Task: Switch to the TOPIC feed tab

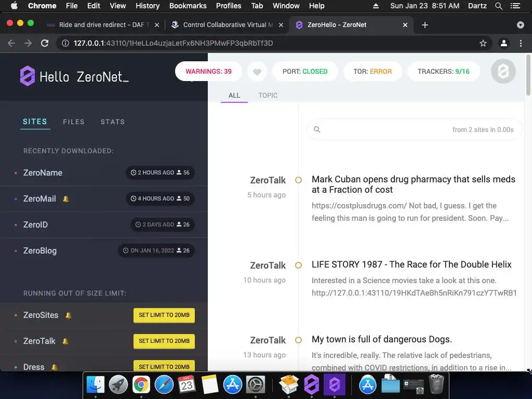Action: (x=268, y=96)
